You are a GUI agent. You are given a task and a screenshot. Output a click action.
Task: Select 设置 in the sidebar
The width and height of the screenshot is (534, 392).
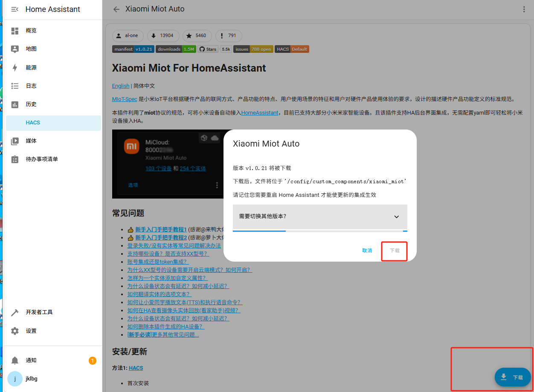[x=54, y=331]
